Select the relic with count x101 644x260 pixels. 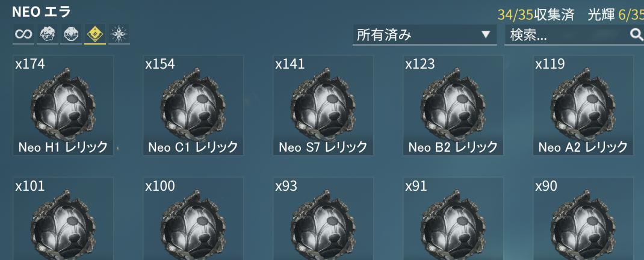63,218
